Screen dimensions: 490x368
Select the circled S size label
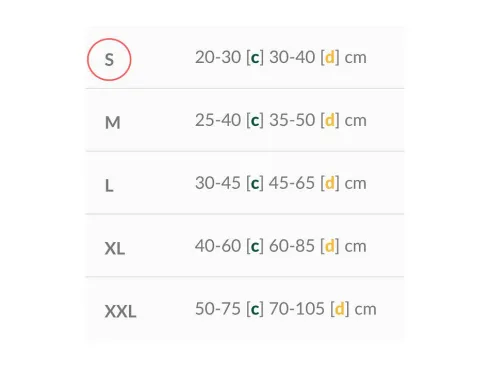[109, 60]
